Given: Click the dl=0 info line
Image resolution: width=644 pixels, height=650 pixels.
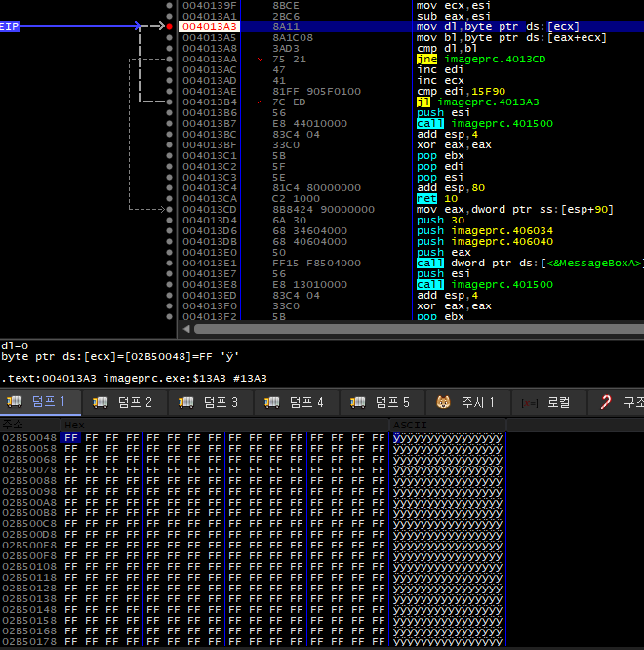Looking at the screenshot, I should pos(15,345).
